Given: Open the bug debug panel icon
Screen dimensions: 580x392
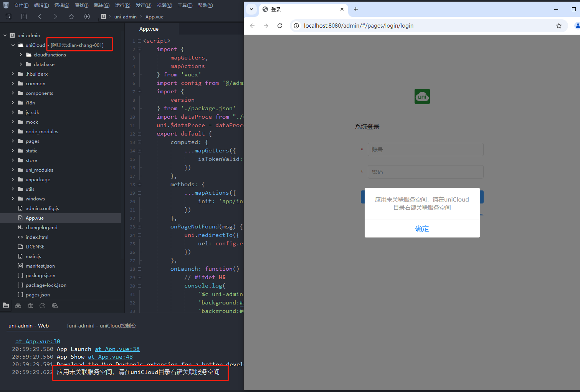Looking at the screenshot, I should coord(30,306).
